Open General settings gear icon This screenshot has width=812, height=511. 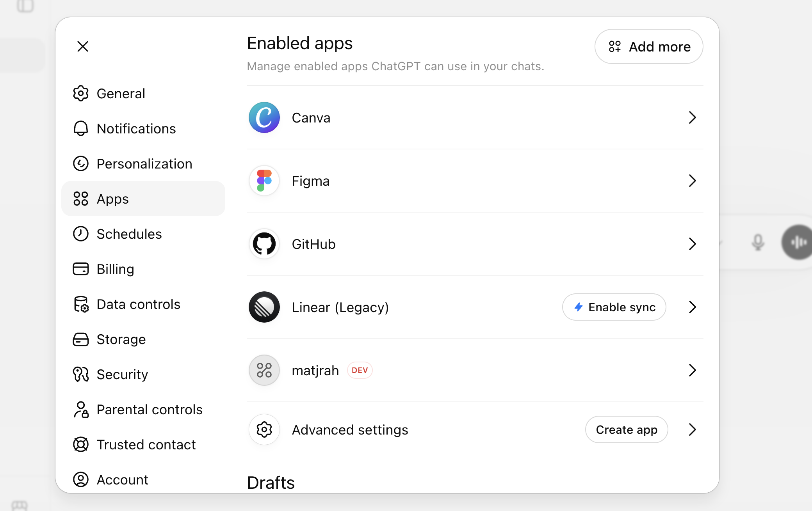point(81,93)
